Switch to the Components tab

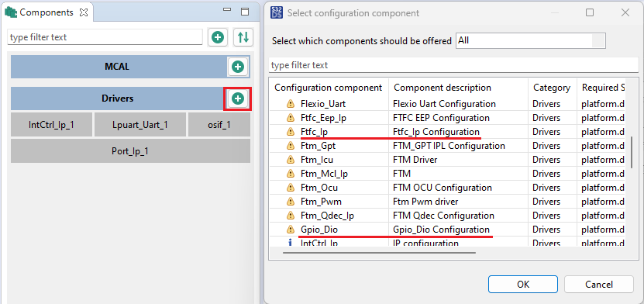click(46, 12)
